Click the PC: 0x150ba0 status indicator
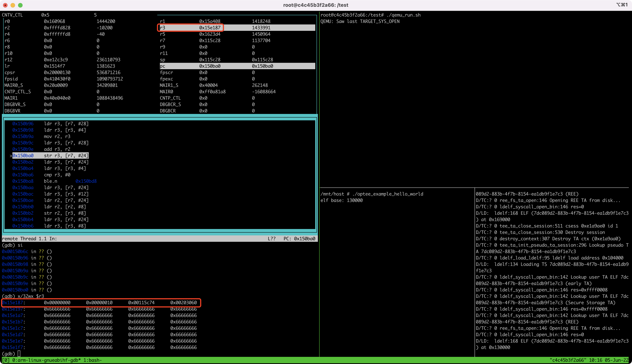632x364 pixels. tap(299, 239)
